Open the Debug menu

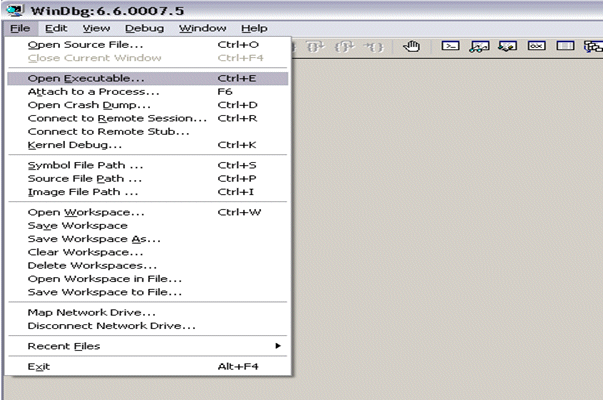(145, 28)
